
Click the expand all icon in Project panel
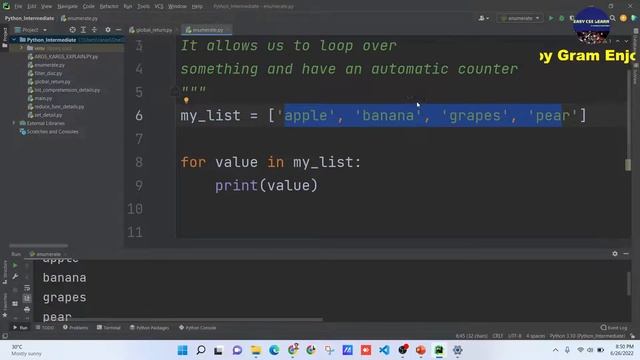[83, 30]
